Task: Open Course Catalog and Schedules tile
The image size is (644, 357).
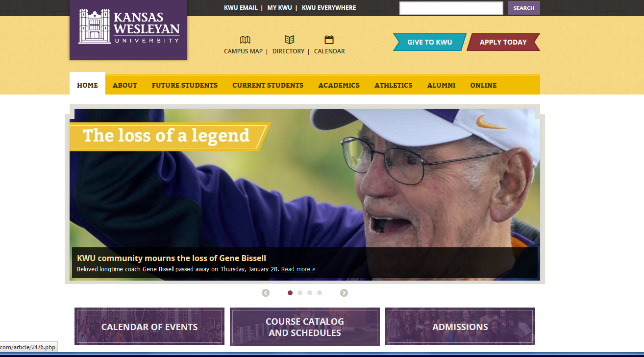Action: click(305, 327)
